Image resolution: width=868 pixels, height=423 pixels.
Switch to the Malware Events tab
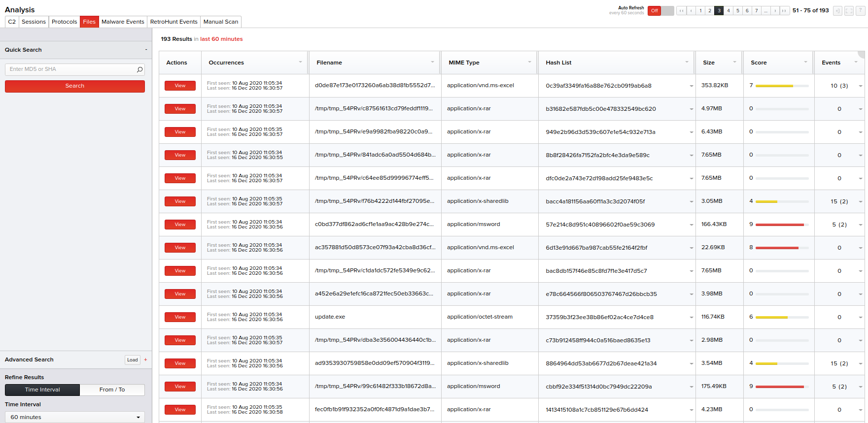(123, 22)
